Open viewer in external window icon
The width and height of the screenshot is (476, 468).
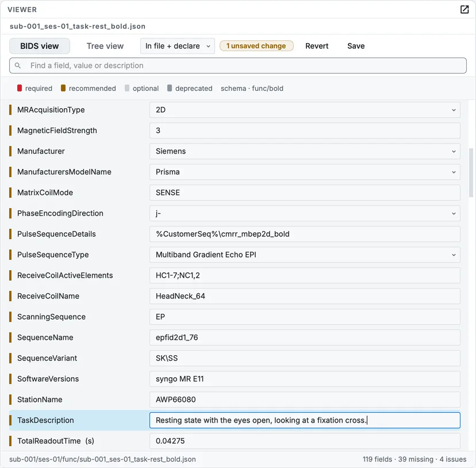(465, 9)
